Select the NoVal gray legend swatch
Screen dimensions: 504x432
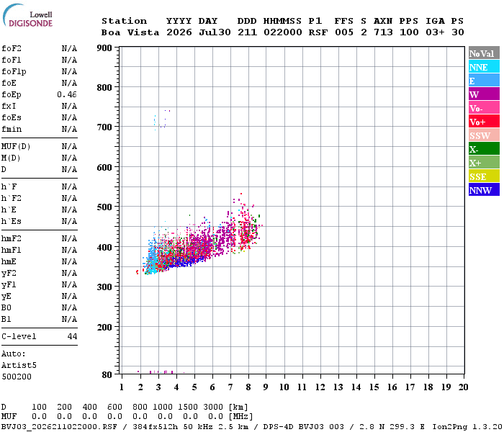point(484,53)
